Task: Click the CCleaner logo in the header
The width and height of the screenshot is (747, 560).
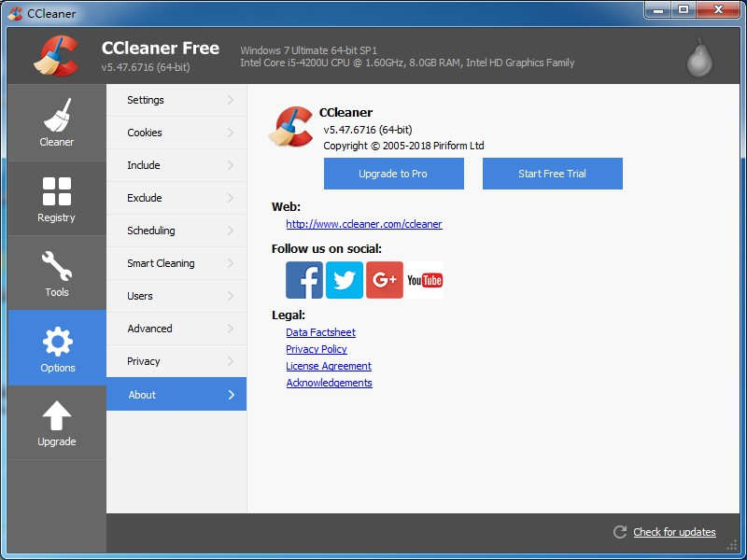Action: click(56, 56)
